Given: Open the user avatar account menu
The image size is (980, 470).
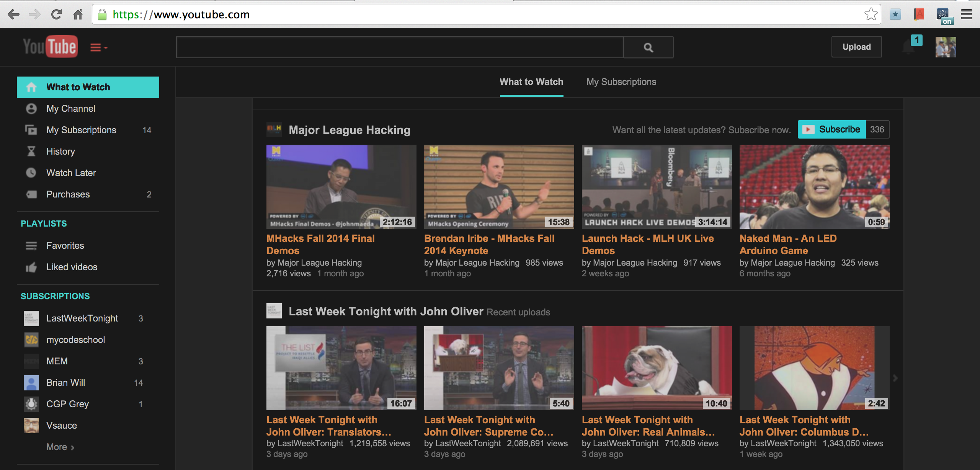Looking at the screenshot, I should click(x=946, y=47).
